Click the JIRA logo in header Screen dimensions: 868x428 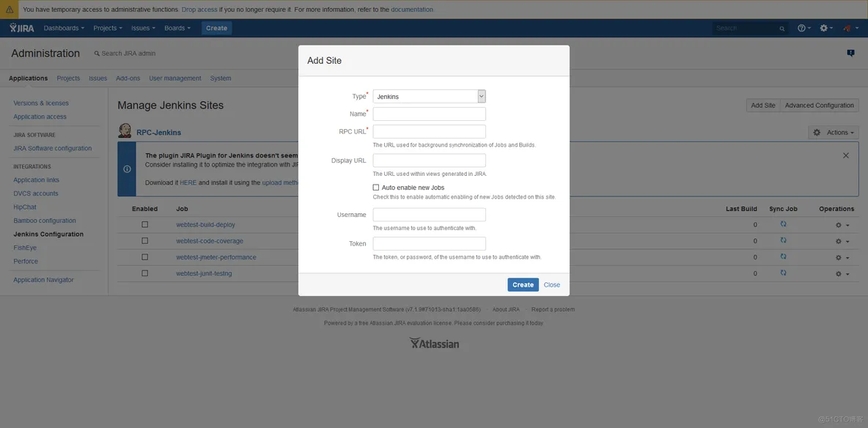click(x=21, y=28)
